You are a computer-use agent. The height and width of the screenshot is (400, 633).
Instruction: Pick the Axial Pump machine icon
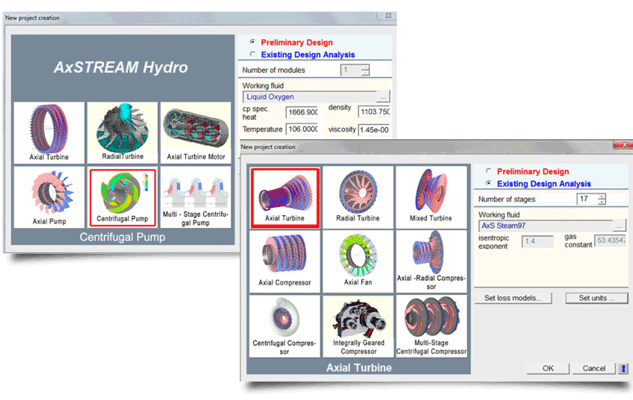tap(49, 197)
